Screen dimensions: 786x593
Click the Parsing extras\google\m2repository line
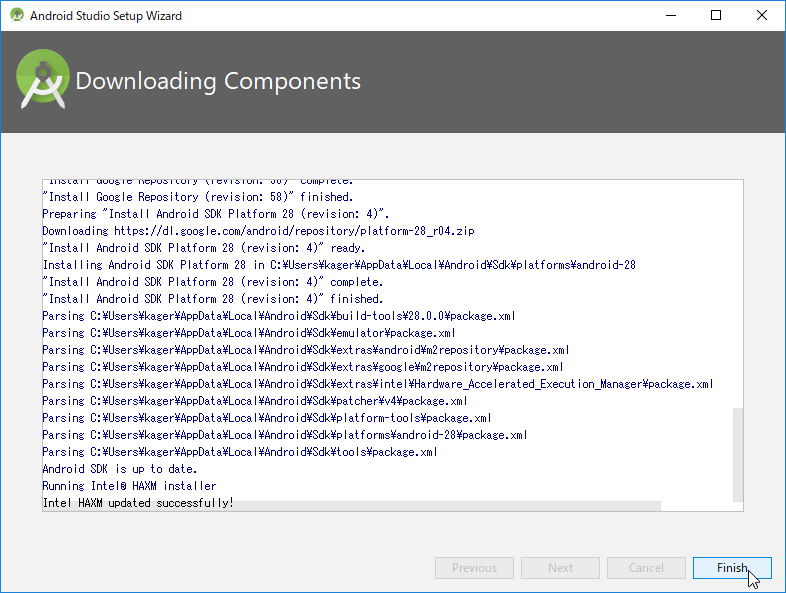click(x=303, y=366)
